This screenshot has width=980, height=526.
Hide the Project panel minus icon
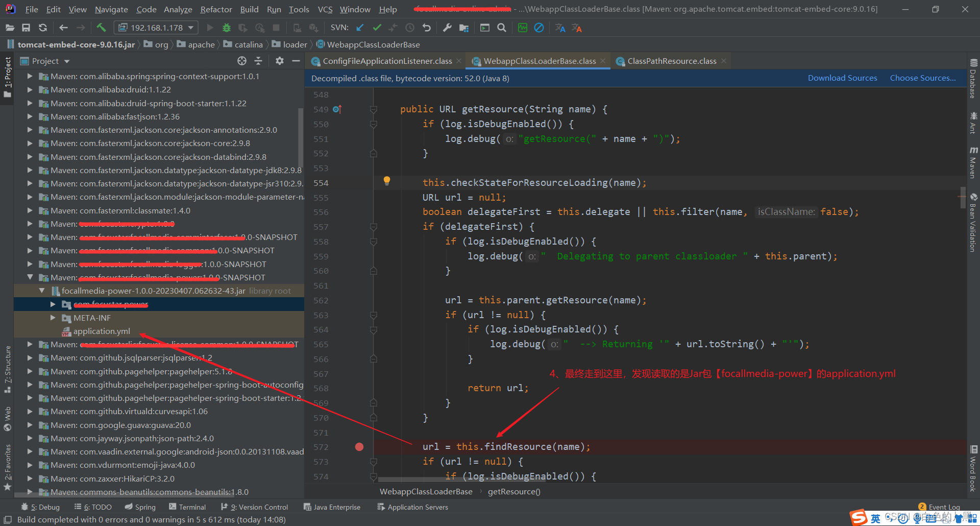click(x=296, y=61)
